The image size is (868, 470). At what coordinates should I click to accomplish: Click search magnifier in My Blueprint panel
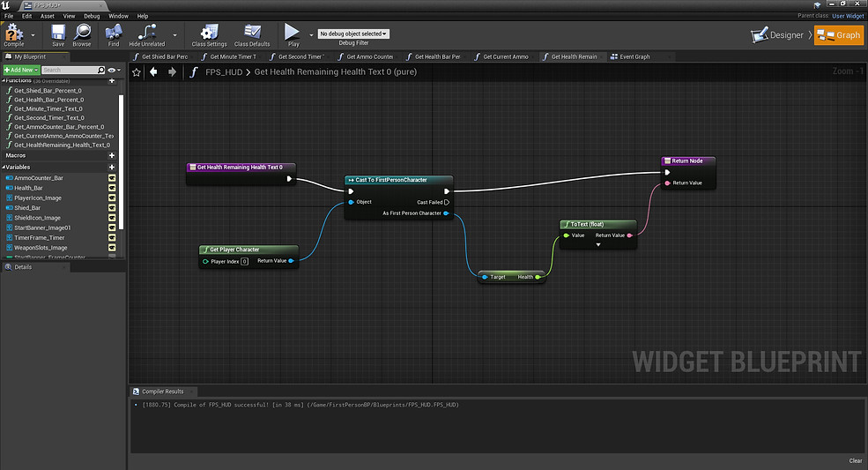tap(100, 70)
